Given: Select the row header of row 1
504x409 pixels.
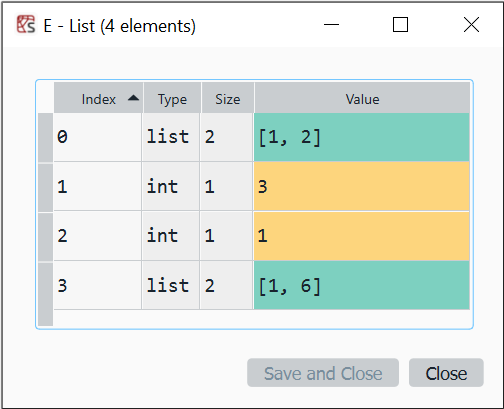Looking at the screenshot, I should pos(45,187).
